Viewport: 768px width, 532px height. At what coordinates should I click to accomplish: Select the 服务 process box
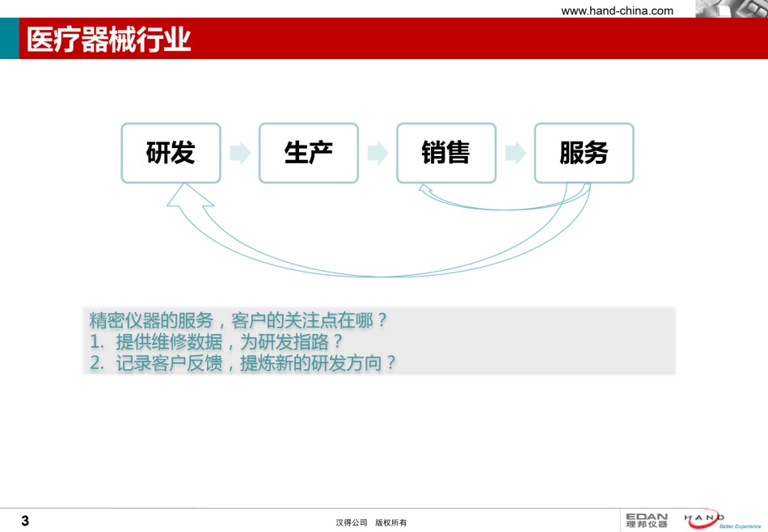point(584,153)
